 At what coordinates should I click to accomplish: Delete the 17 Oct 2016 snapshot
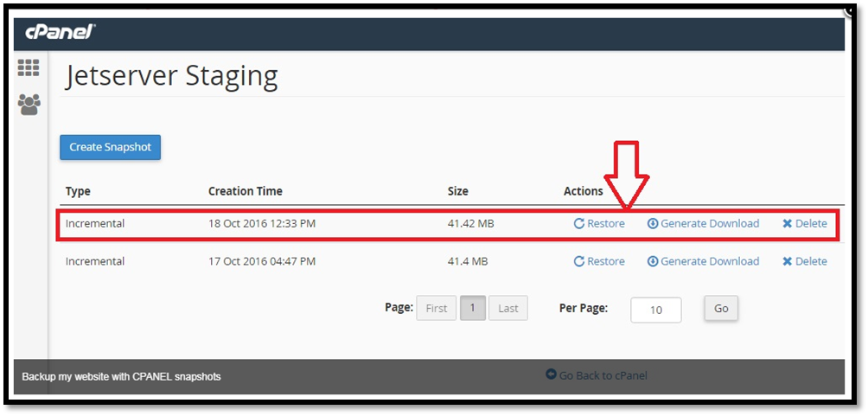pyautogui.click(x=805, y=261)
